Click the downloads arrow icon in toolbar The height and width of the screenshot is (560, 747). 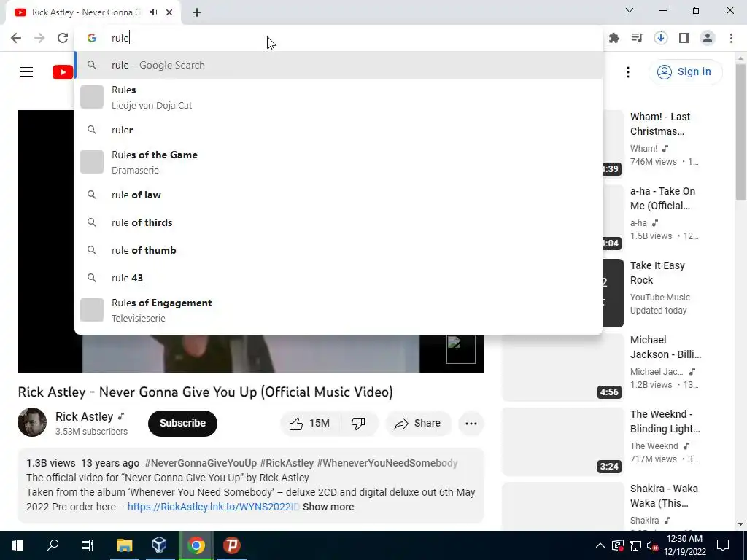click(661, 38)
